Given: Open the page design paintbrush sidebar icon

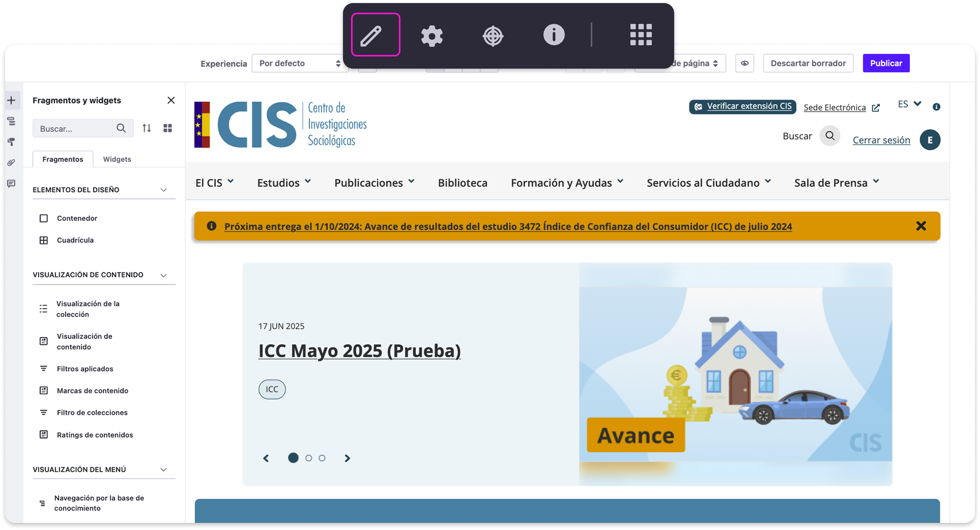Looking at the screenshot, I should coord(11,142).
